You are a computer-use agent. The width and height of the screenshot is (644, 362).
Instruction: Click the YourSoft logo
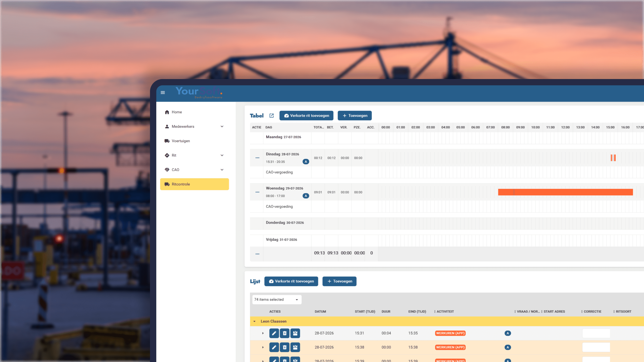click(199, 93)
